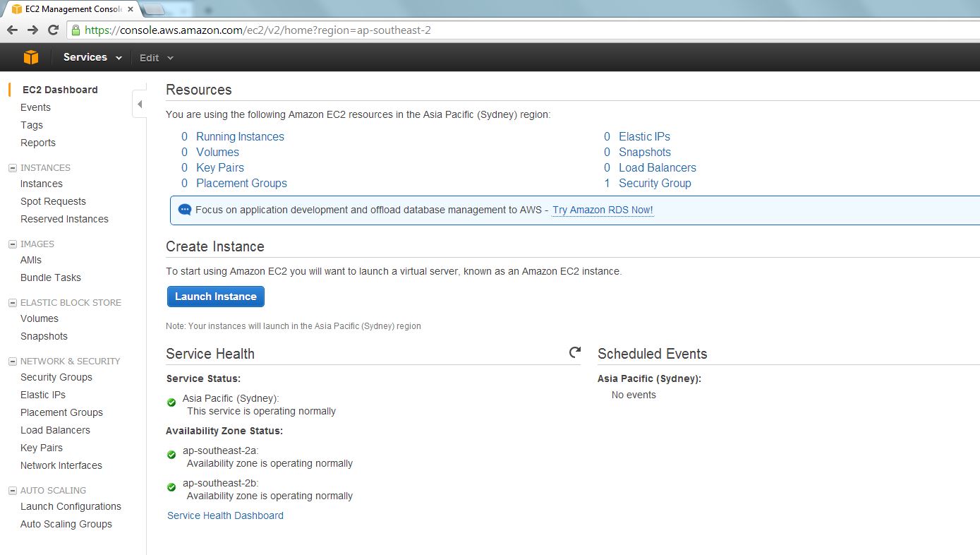Open the Security Group resource link

coord(655,183)
